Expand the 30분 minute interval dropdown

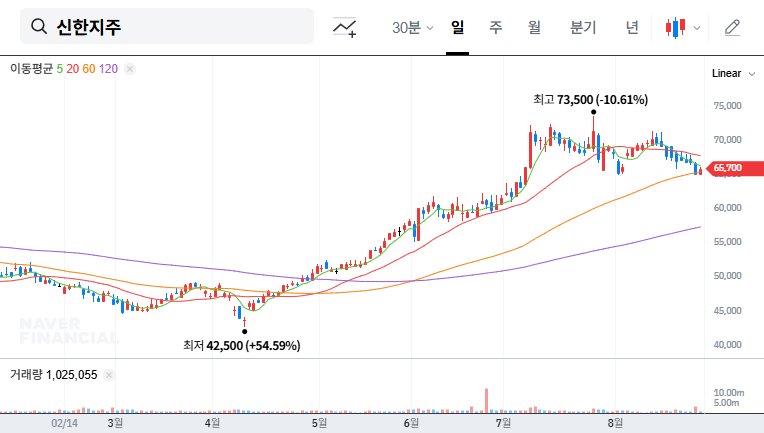(x=412, y=27)
